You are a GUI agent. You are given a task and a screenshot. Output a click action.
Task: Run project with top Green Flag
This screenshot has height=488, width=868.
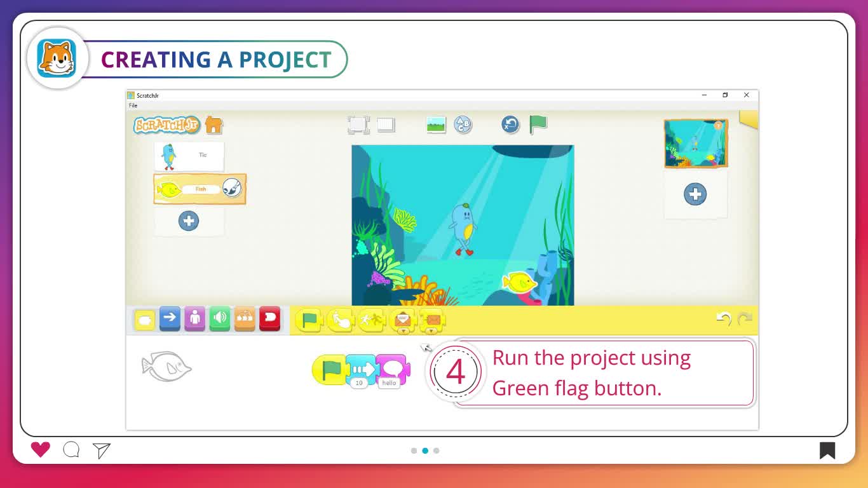coord(538,124)
